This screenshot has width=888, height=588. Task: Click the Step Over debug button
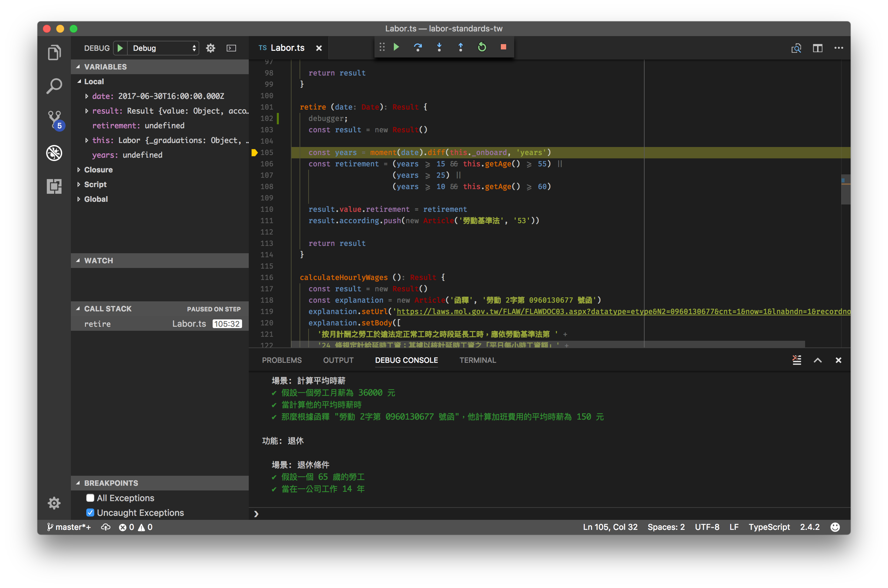tap(418, 47)
